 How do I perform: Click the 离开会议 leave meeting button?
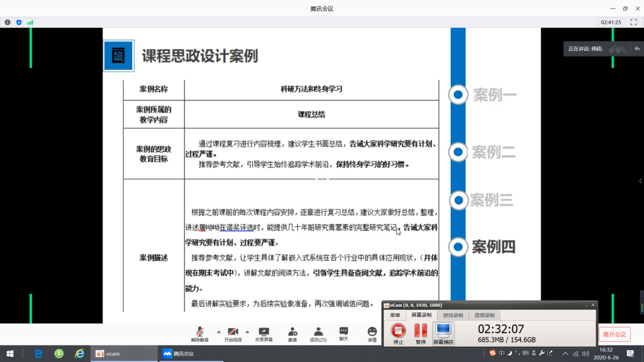pyautogui.click(x=614, y=334)
